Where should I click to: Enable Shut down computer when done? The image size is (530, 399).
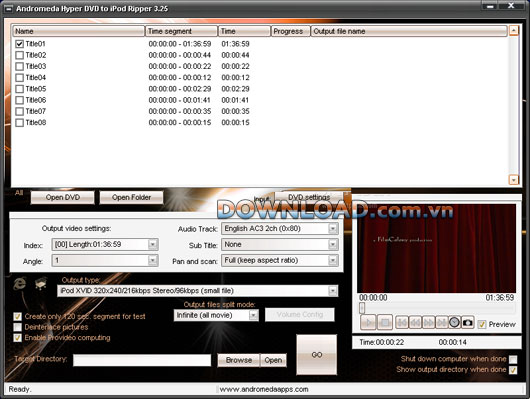click(513, 359)
